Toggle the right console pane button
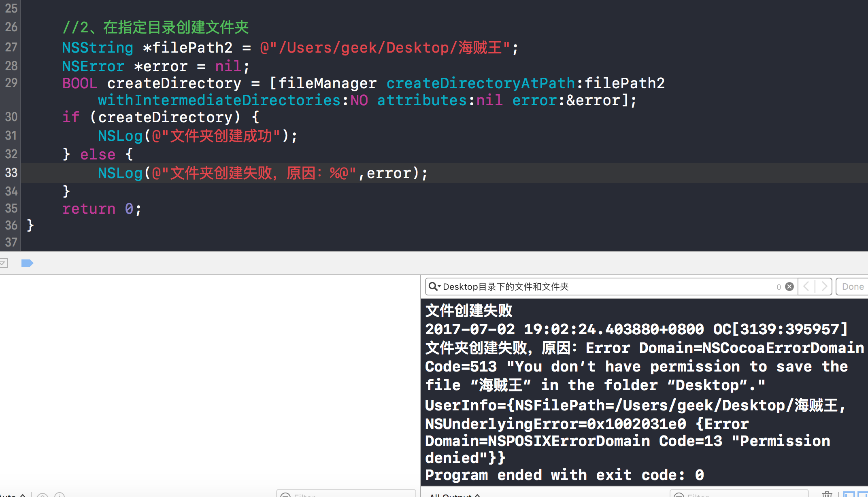 (x=862, y=495)
